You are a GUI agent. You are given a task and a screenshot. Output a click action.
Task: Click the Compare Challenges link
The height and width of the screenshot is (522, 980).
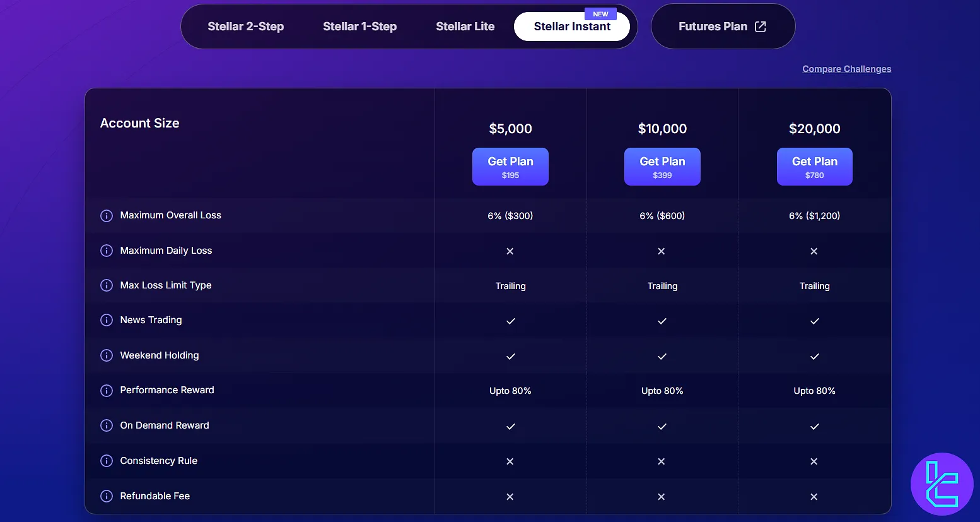pyautogui.click(x=846, y=69)
